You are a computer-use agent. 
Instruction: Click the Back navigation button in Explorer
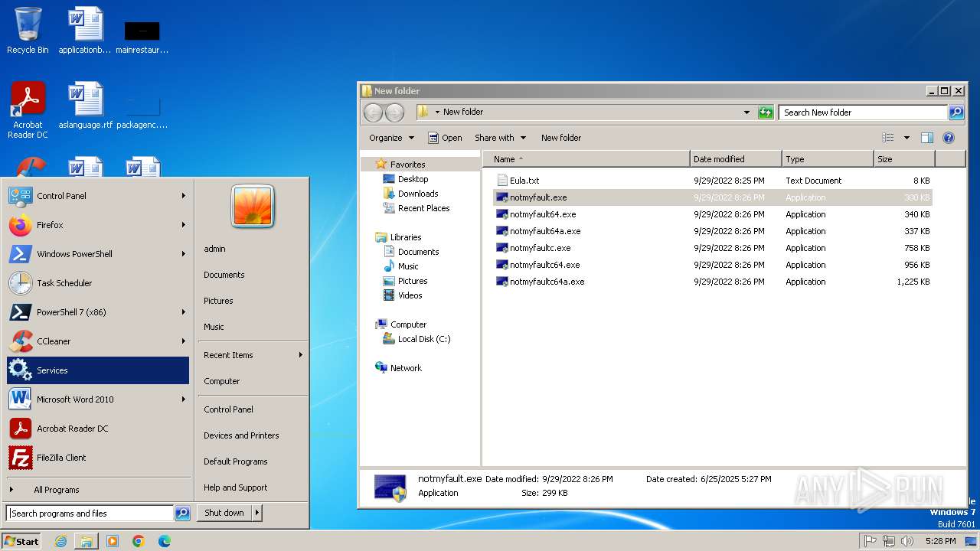click(373, 112)
